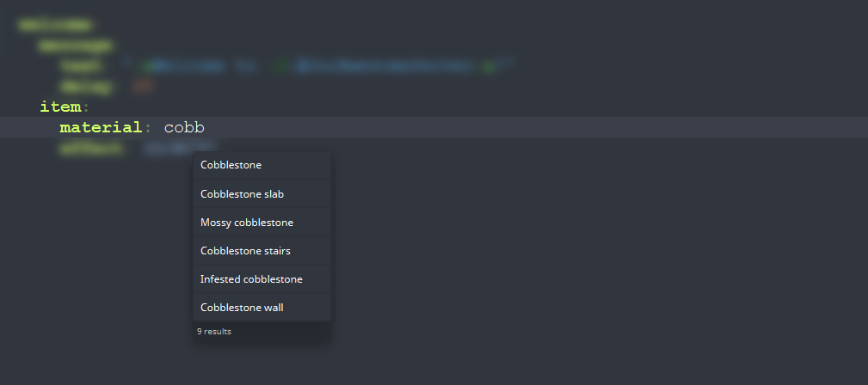This screenshot has height=385, width=868.
Task: Click the blurred top-level key on the first line
Action: pos(54,25)
